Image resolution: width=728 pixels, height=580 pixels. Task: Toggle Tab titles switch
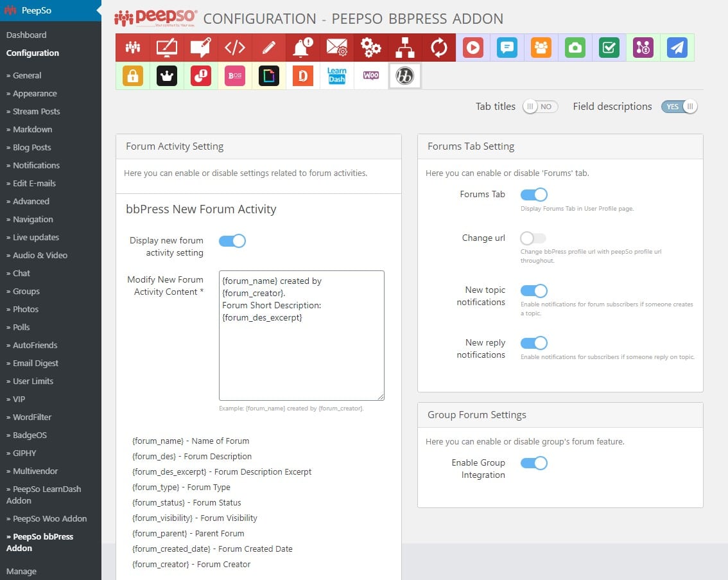[540, 107]
